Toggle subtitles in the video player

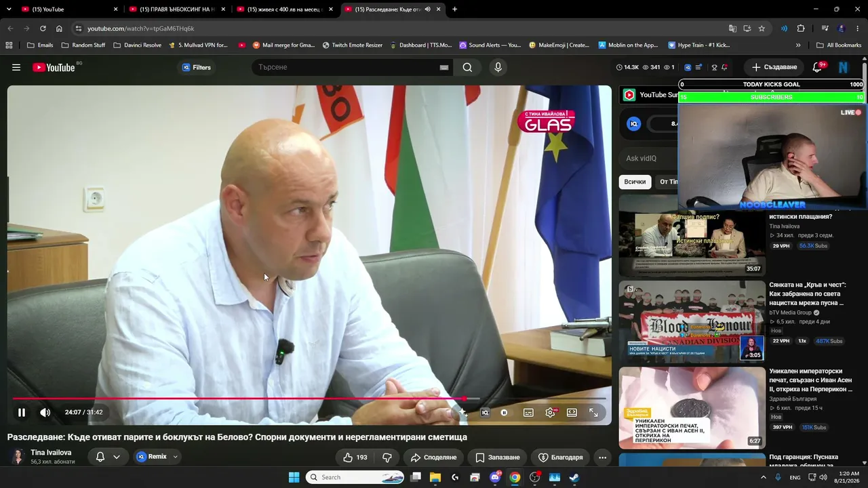coord(528,412)
